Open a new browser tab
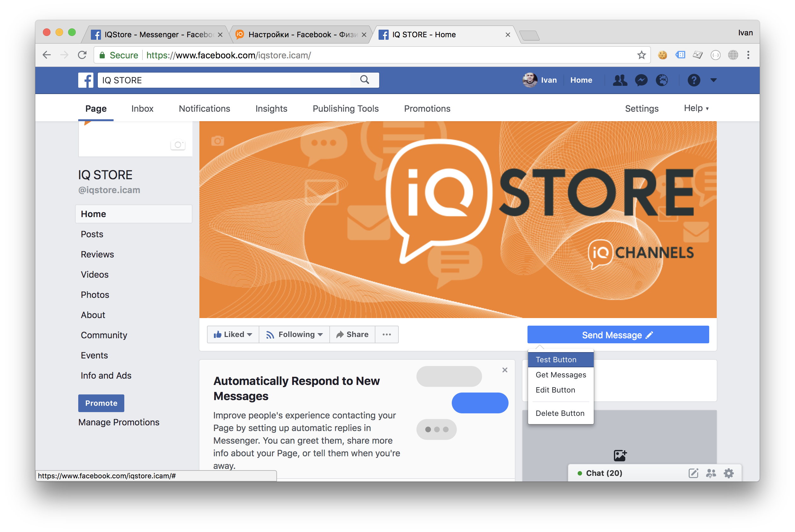Image resolution: width=795 pixels, height=532 pixels. click(x=529, y=35)
